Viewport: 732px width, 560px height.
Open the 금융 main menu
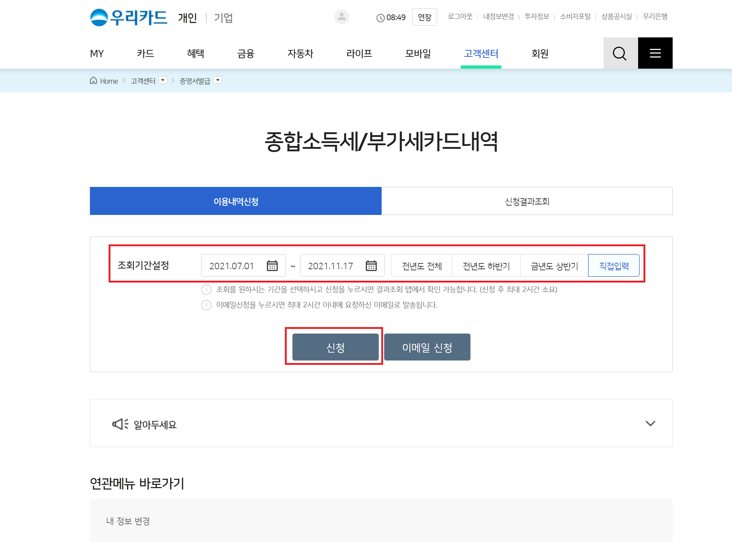point(246,54)
